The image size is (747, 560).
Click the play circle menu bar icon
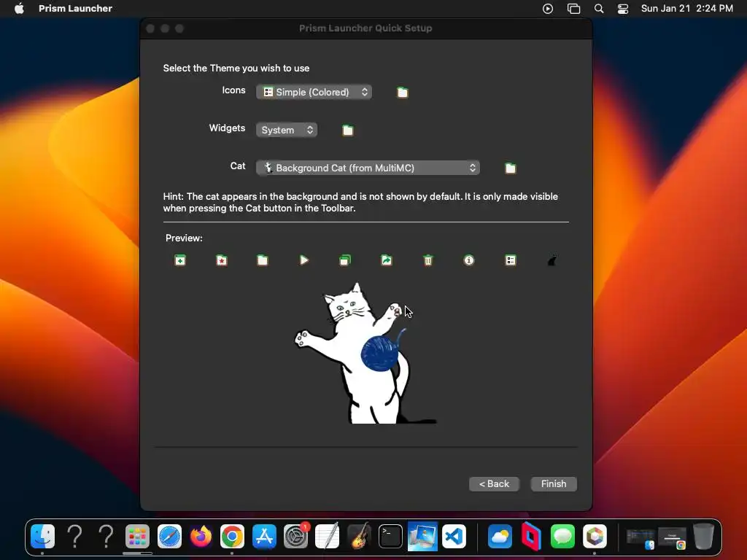[x=548, y=9]
